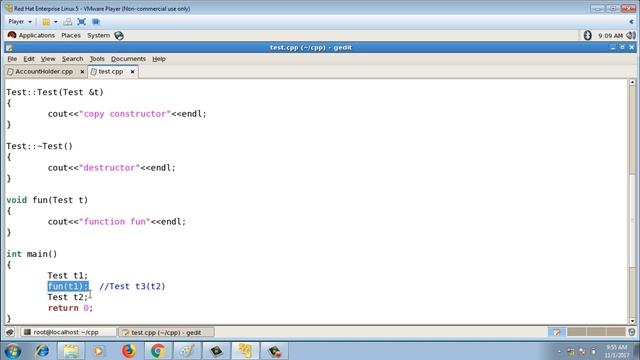Open gedit Help menu
The height and width of the screenshot is (360, 640).
(159, 59)
